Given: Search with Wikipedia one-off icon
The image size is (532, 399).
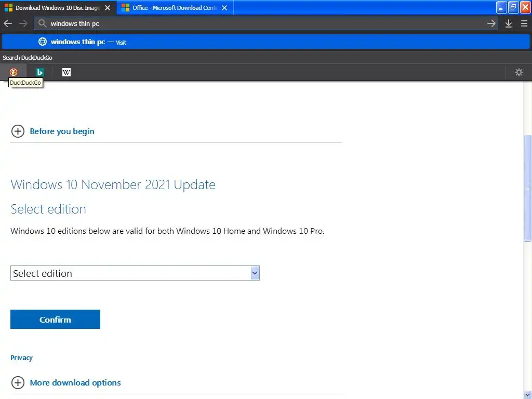Looking at the screenshot, I should 66,72.
